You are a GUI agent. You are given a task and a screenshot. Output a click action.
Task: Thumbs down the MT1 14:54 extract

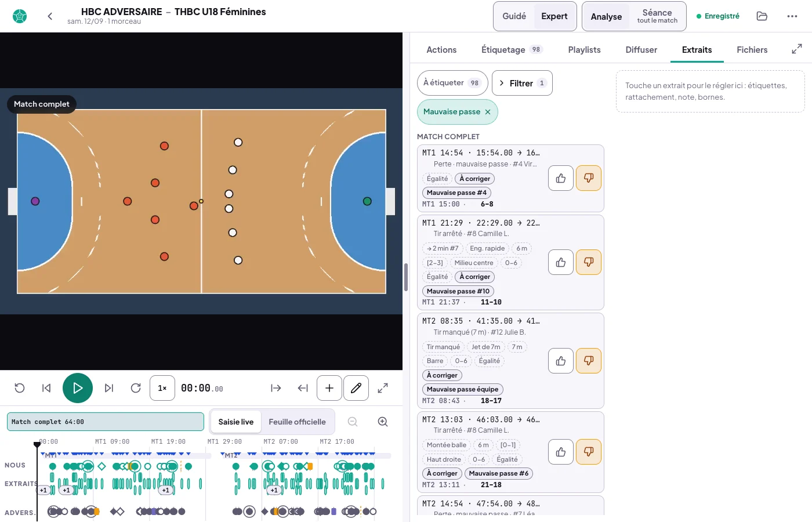[x=589, y=178]
